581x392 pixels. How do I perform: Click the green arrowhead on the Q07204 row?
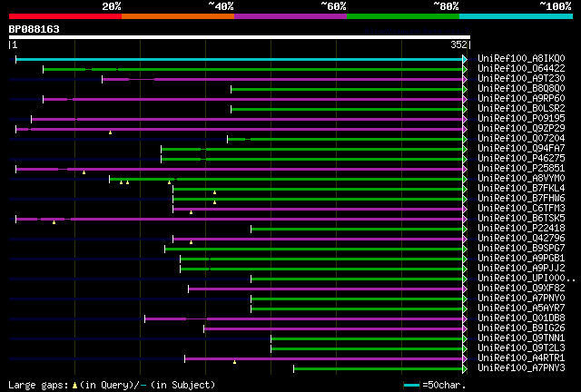point(465,140)
